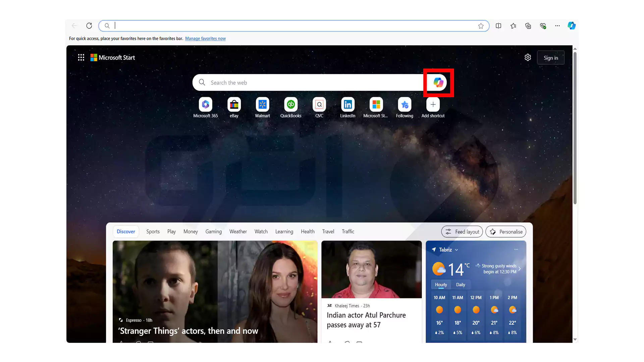
Task: Switch to Daily forecast
Action: pyautogui.click(x=461, y=285)
